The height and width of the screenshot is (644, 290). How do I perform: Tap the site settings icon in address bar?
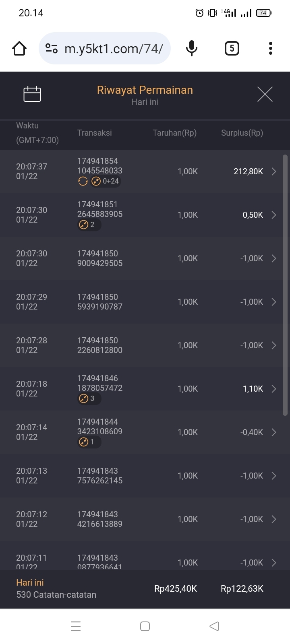click(52, 49)
